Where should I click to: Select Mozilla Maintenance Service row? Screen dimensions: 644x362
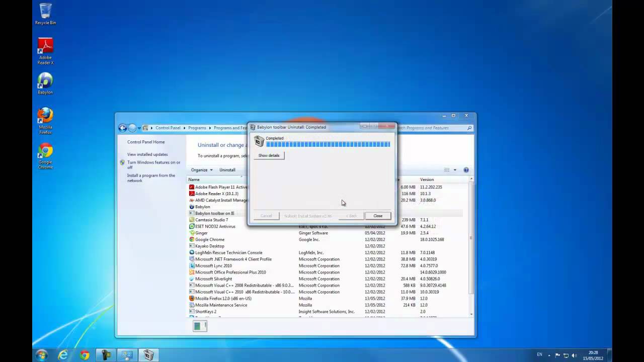[x=325, y=305]
